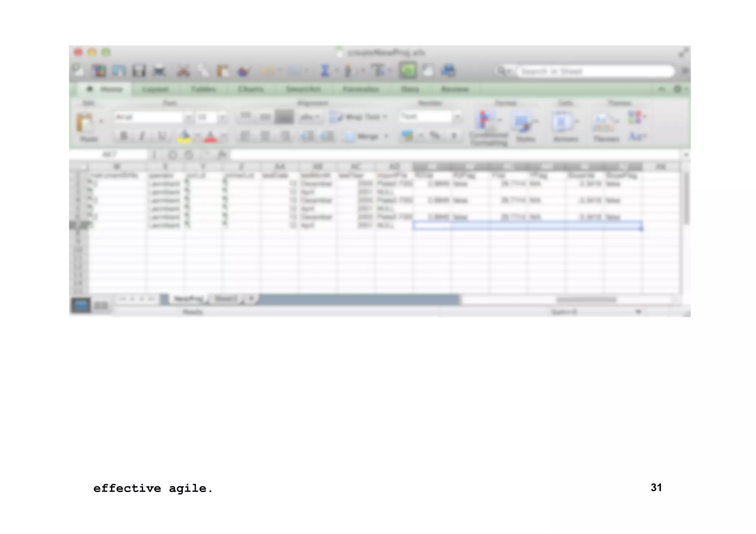Click the increase indent icon

(327, 136)
